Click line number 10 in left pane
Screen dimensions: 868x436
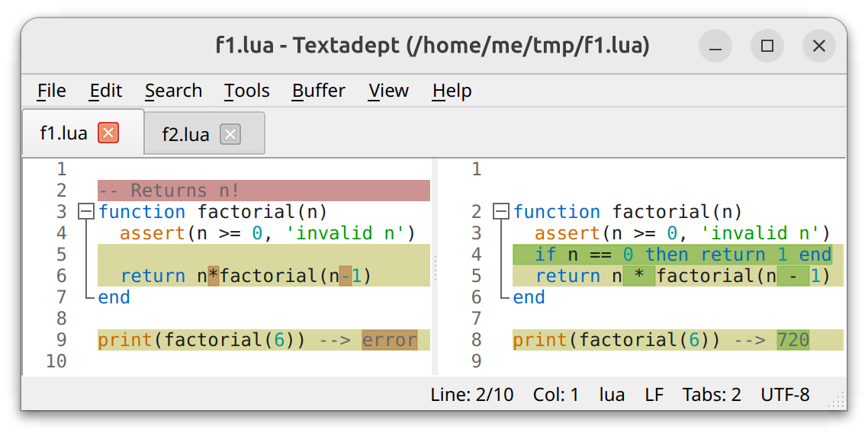pos(56,361)
